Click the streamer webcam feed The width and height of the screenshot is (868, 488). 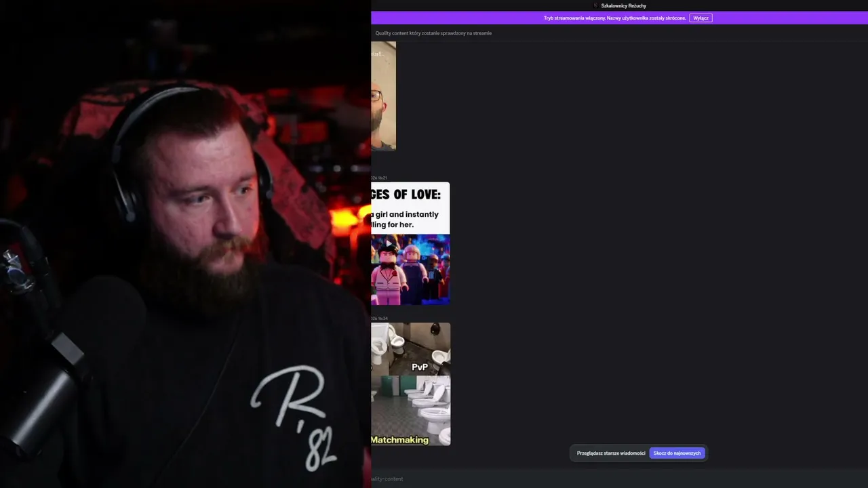pos(185,244)
